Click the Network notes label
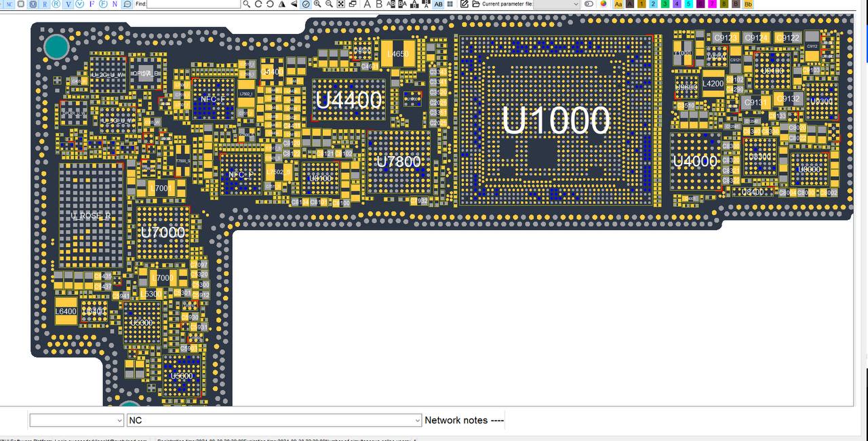868x441 pixels. pyautogui.click(x=464, y=420)
